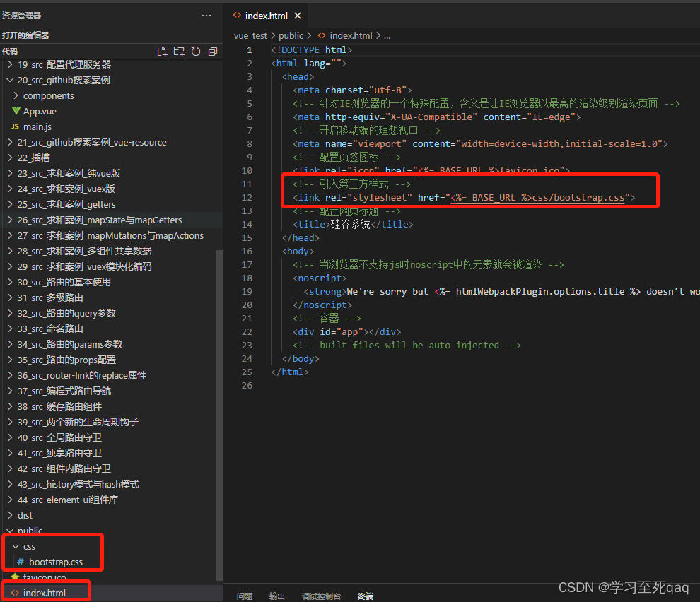Open the App.vue file

[40, 111]
